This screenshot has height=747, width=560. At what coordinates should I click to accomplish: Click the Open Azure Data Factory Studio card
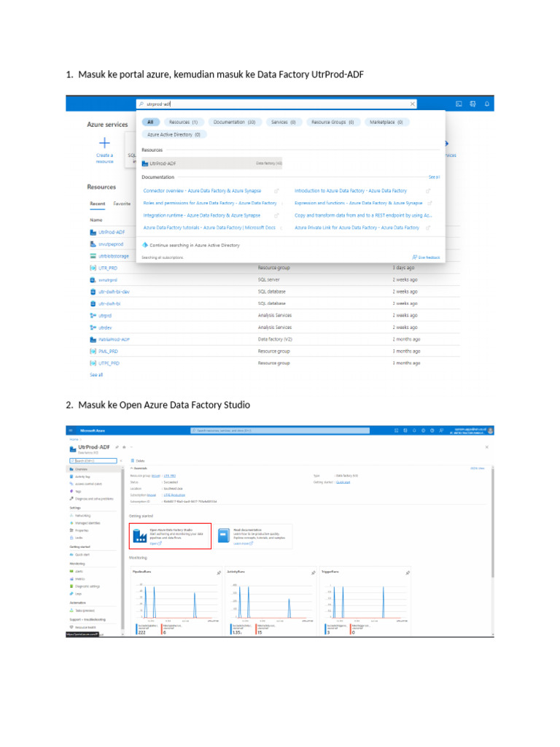pyautogui.click(x=170, y=536)
